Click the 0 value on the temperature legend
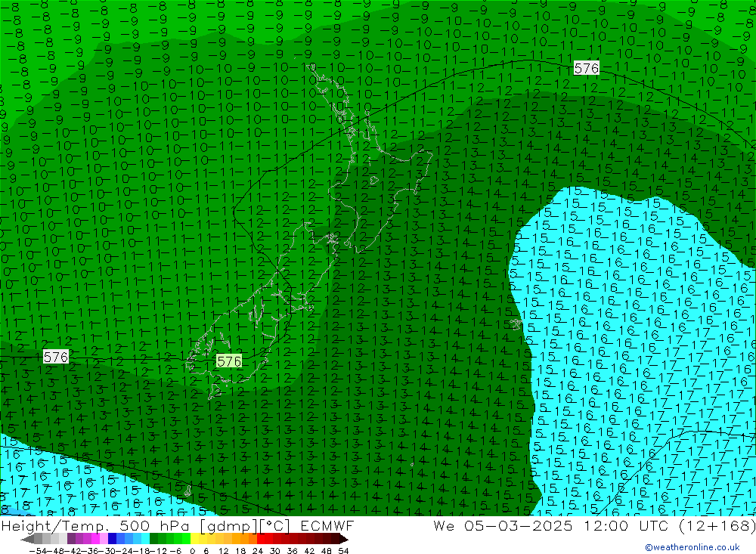756x554 pixels. 192,551
